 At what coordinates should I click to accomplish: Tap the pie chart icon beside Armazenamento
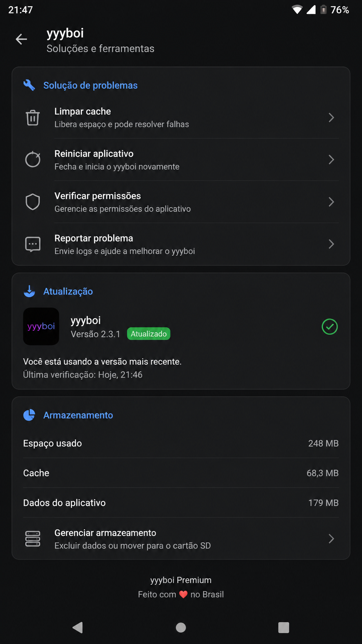29,415
